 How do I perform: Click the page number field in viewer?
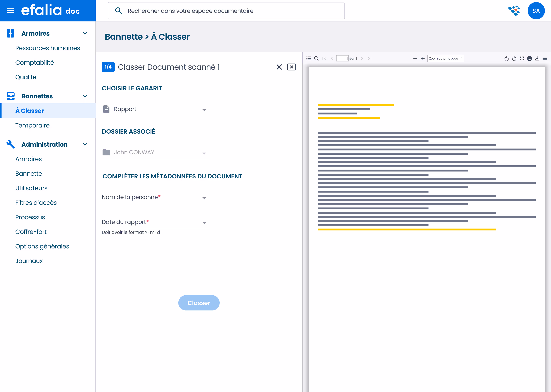342,58
